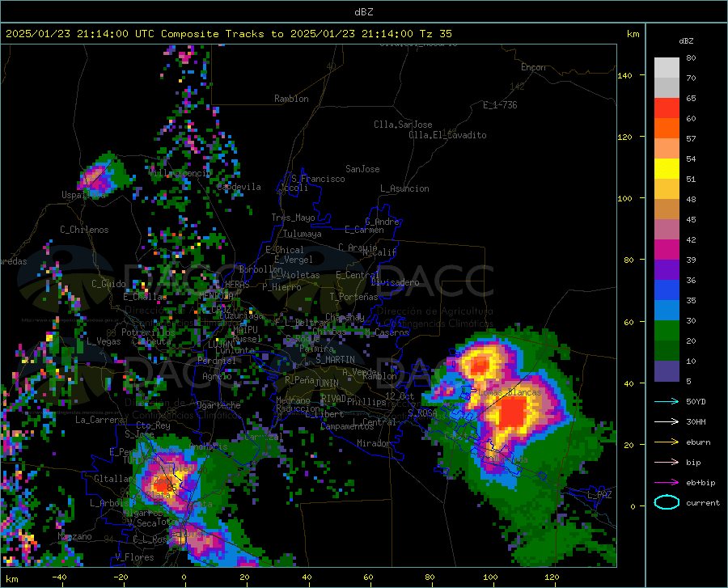This screenshot has width=728, height=588.
Task: Click the 'Tres_Mayo' map label
Action: point(293,218)
